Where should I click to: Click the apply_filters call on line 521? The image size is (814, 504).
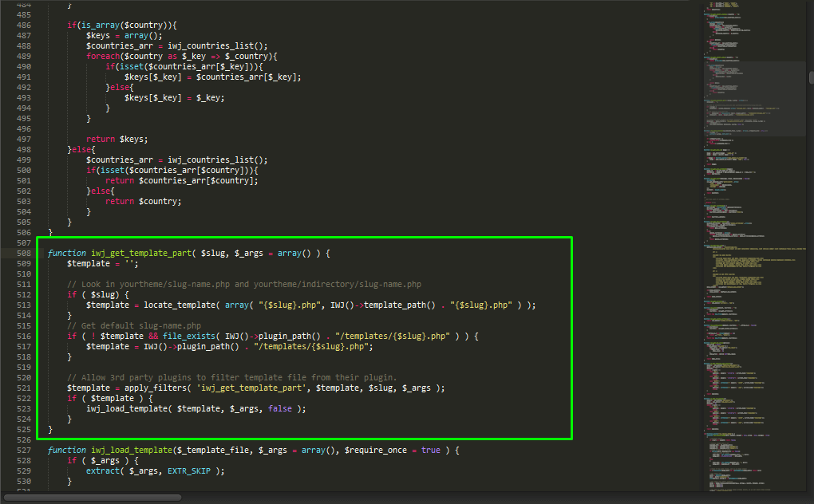click(x=156, y=388)
